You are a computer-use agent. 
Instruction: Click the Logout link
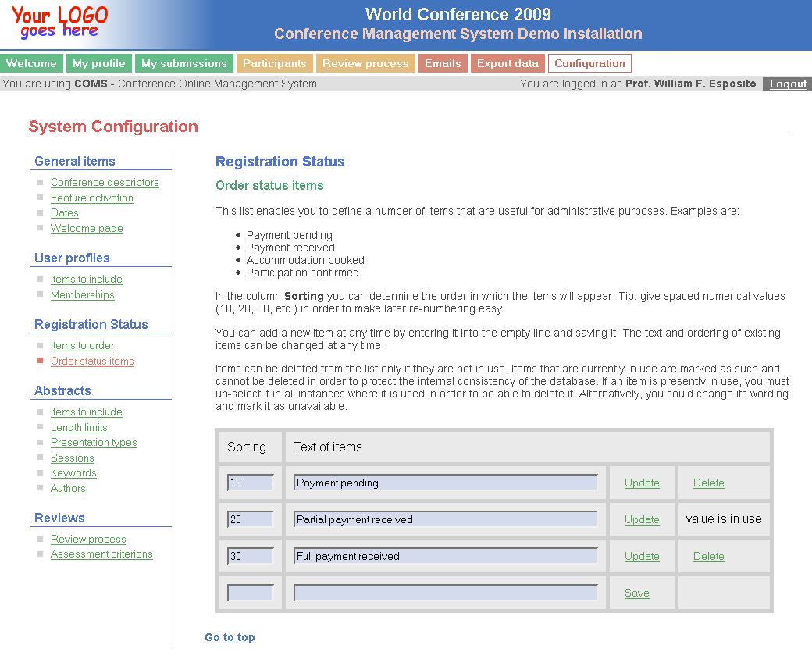pos(788,84)
